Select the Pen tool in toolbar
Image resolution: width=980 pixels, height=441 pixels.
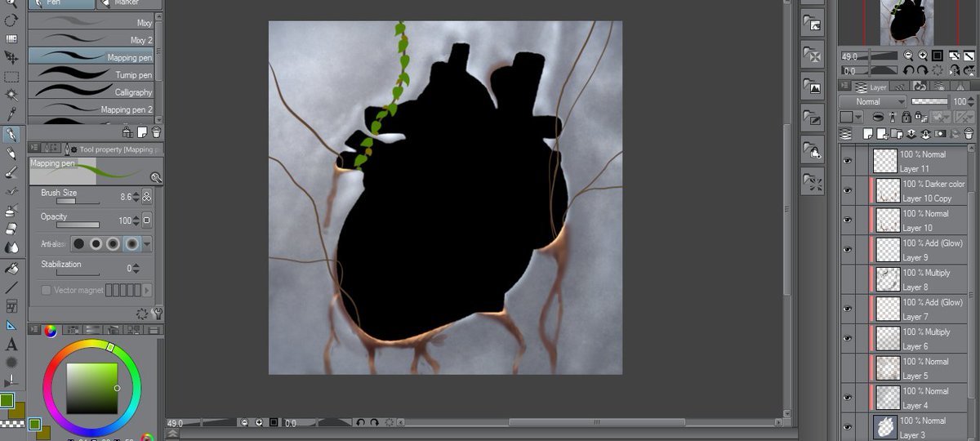point(11,135)
